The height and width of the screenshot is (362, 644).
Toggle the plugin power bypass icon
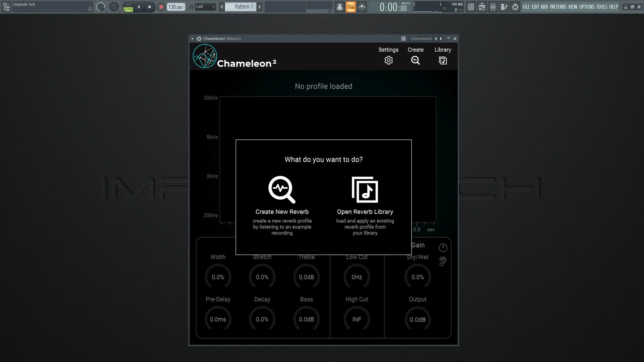tap(443, 248)
